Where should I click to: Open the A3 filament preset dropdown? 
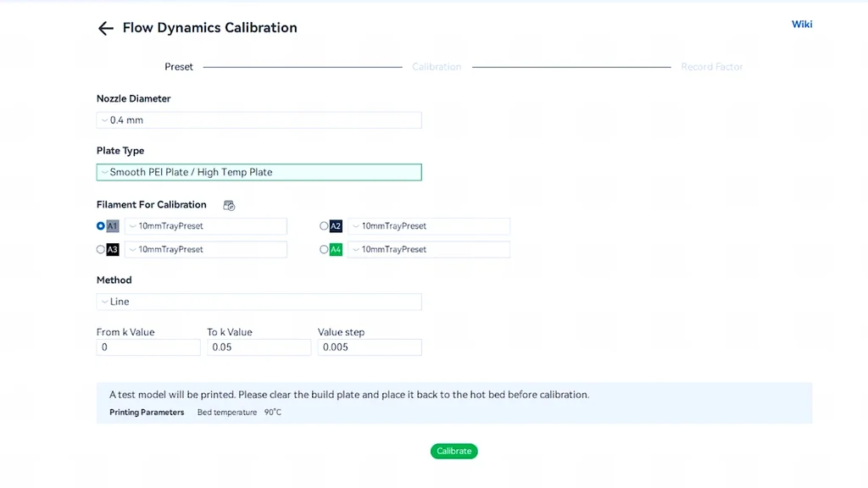(206, 250)
